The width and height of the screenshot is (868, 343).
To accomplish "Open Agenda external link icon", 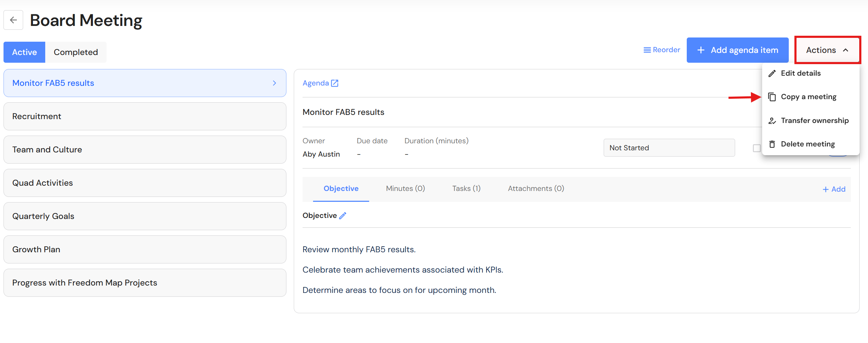I will pyautogui.click(x=335, y=83).
